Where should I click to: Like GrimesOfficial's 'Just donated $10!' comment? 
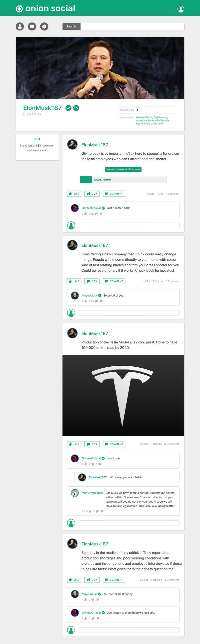point(85,214)
